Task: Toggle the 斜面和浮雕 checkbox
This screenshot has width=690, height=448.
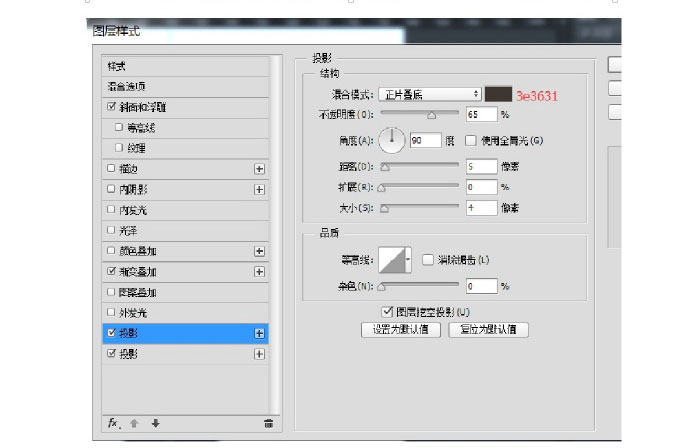Action: 111,106
